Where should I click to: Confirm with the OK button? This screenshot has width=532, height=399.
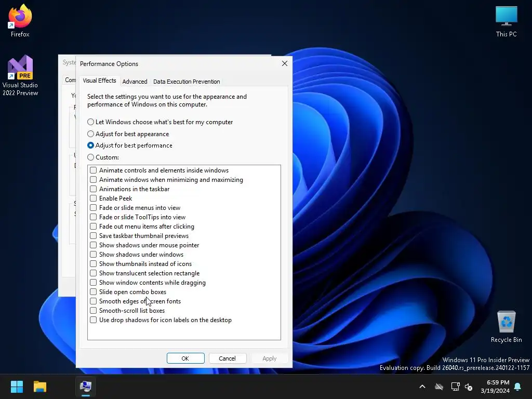(185, 358)
